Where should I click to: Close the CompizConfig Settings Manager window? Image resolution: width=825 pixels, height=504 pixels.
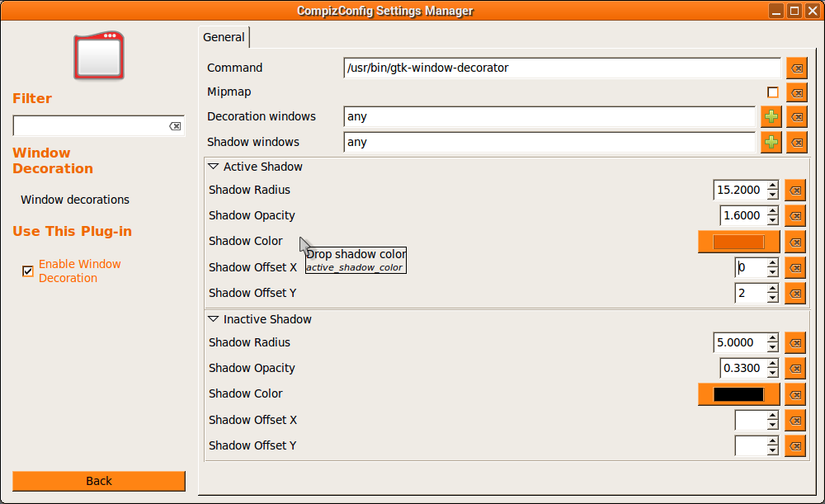(x=813, y=11)
